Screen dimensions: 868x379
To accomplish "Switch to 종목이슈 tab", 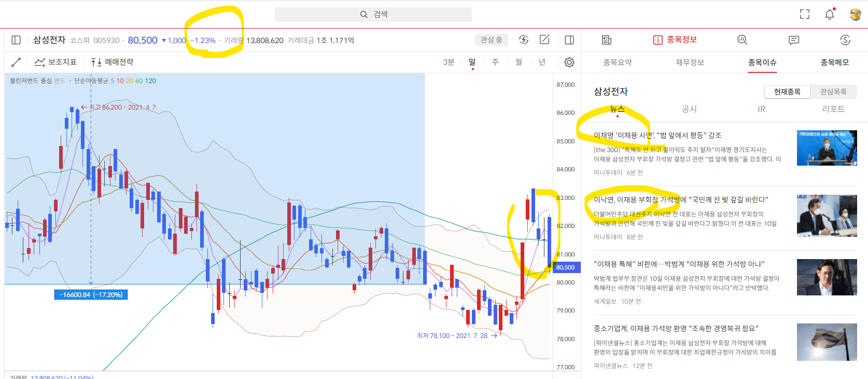I will [762, 62].
